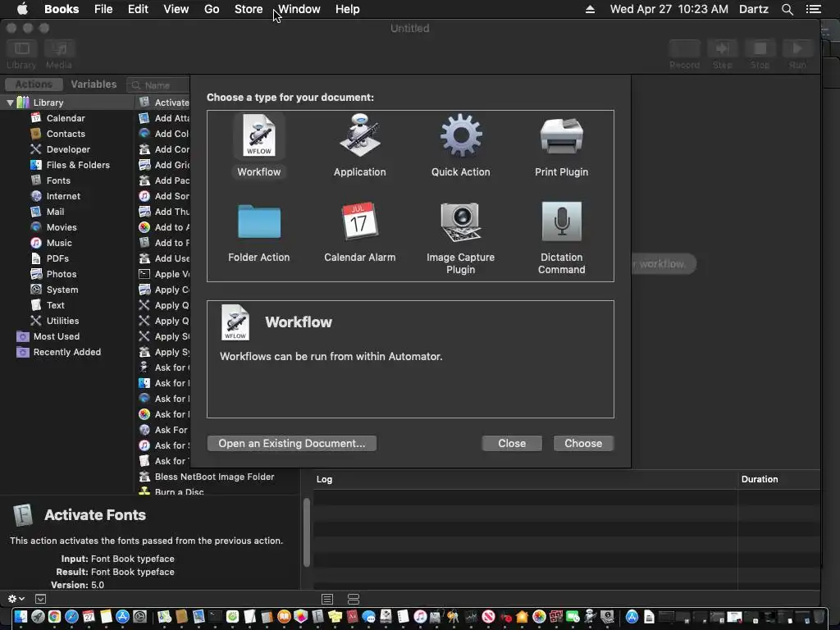The height and width of the screenshot is (630, 840).
Task: Select the Print Plugin printer icon
Action: [561, 136]
